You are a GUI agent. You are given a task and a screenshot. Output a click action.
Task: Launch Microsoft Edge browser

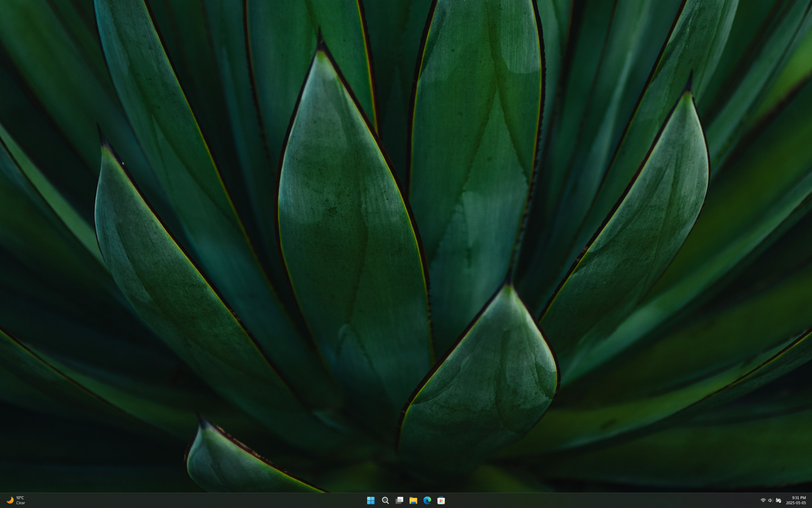pyautogui.click(x=427, y=500)
